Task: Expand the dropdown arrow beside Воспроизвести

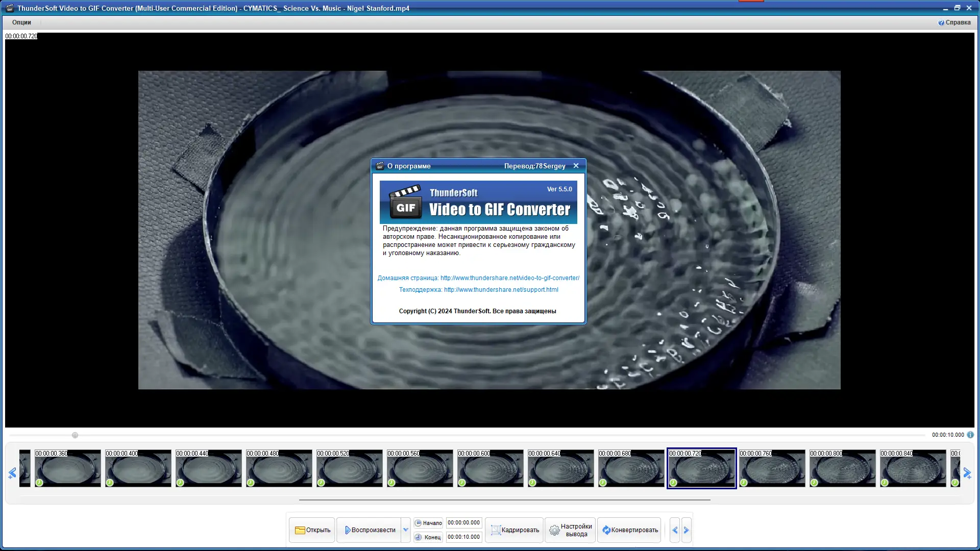Action: tap(406, 530)
